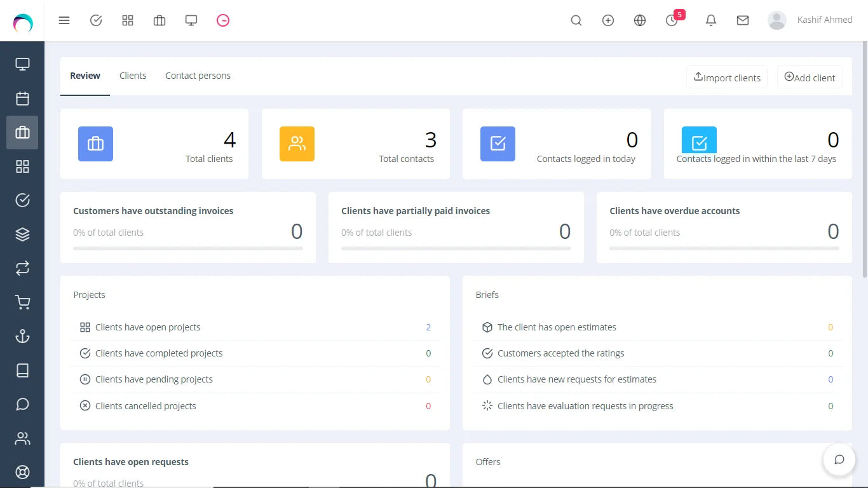Screen dimensions: 868x488
Task: Open the lifebuoy support icon in sidebar
Action: tap(22, 472)
